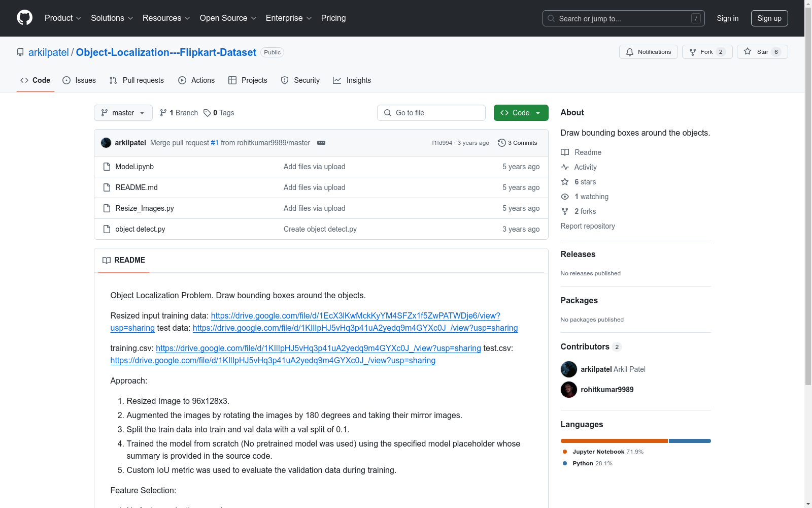Open the Resize_Images.py file
Screen dimensions: 812x508
(x=145, y=208)
